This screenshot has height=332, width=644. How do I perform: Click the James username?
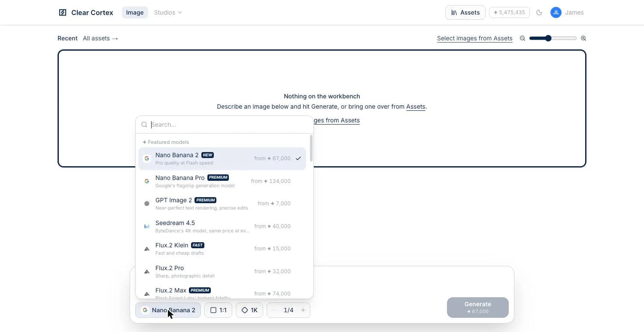click(574, 12)
